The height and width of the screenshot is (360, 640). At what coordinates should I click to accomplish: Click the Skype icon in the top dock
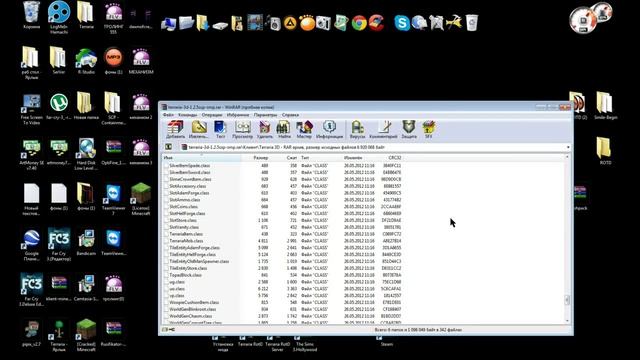[402, 23]
